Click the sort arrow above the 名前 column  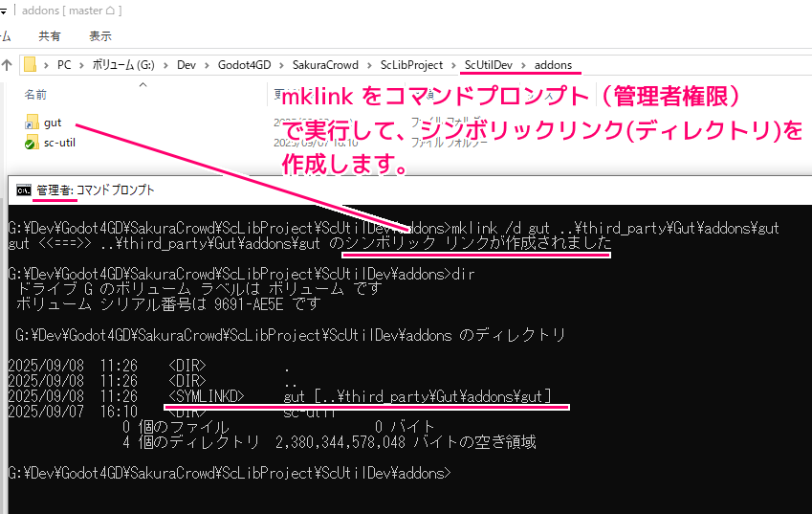(143, 84)
